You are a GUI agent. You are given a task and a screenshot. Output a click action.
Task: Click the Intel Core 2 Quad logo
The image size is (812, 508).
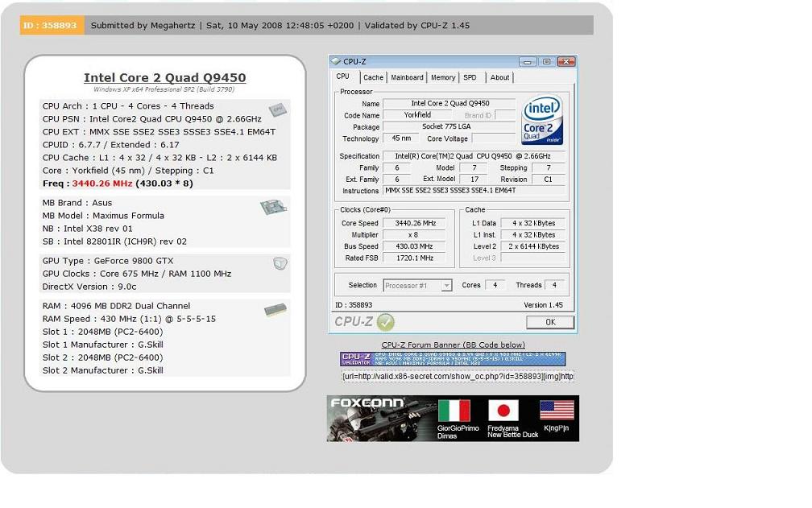click(x=541, y=119)
